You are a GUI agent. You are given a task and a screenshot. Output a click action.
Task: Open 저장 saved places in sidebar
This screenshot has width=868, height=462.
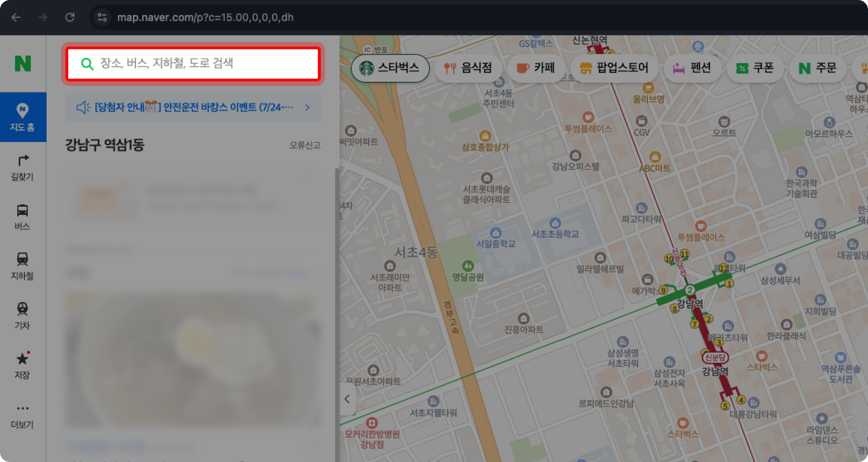pyautogui.click(x=23, y=366)
